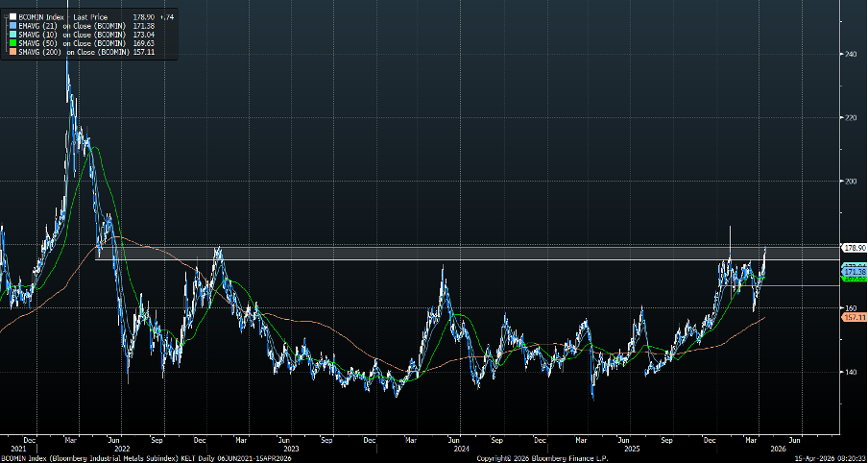
Task: Select the SMAVG (200) on Close legend label
Action: point(74,52)
